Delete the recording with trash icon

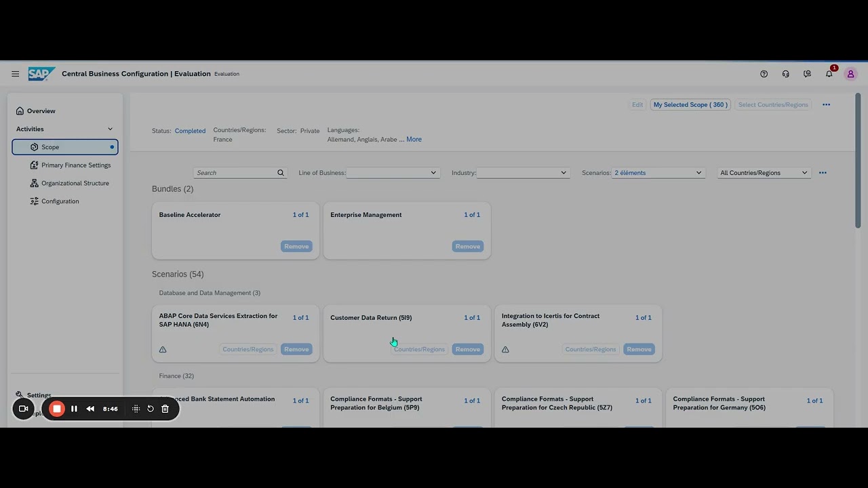coord(165,409)
